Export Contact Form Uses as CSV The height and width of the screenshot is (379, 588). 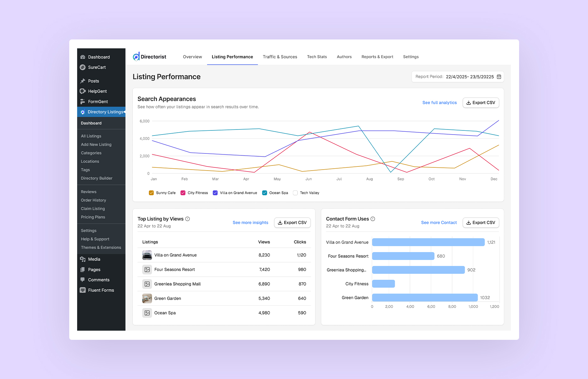tap(481, 222)
